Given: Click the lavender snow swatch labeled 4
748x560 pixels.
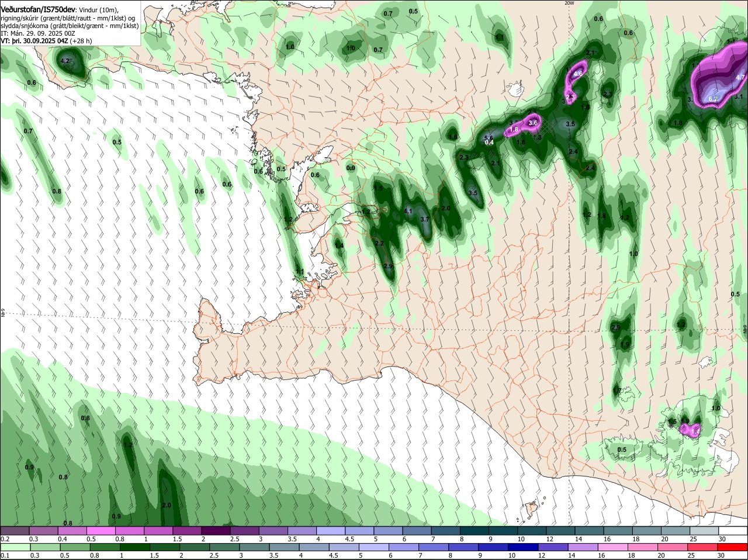Looking at the screenshot, I should (x=330, y=530).
